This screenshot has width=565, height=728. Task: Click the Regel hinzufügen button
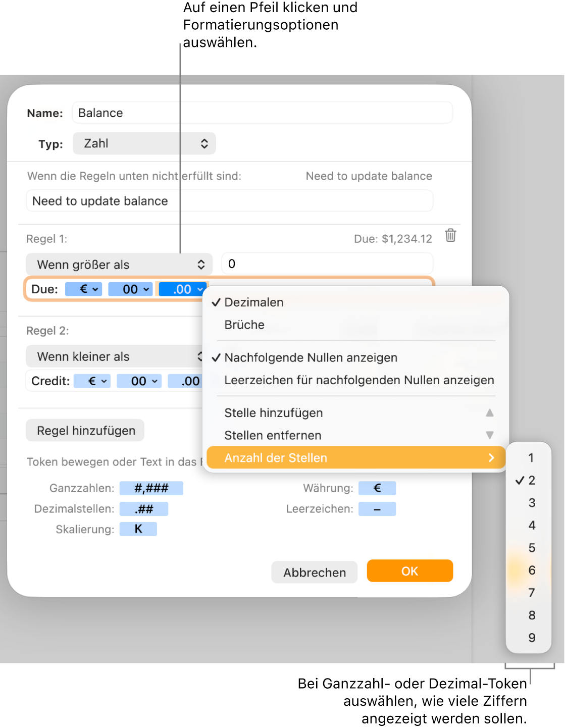click(85, 431)
